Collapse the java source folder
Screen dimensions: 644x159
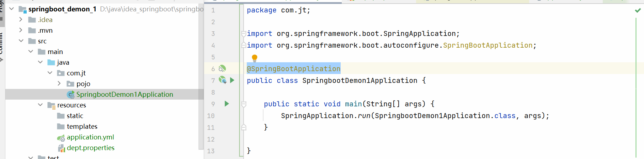pyautogui.click(x=41, y=62)
